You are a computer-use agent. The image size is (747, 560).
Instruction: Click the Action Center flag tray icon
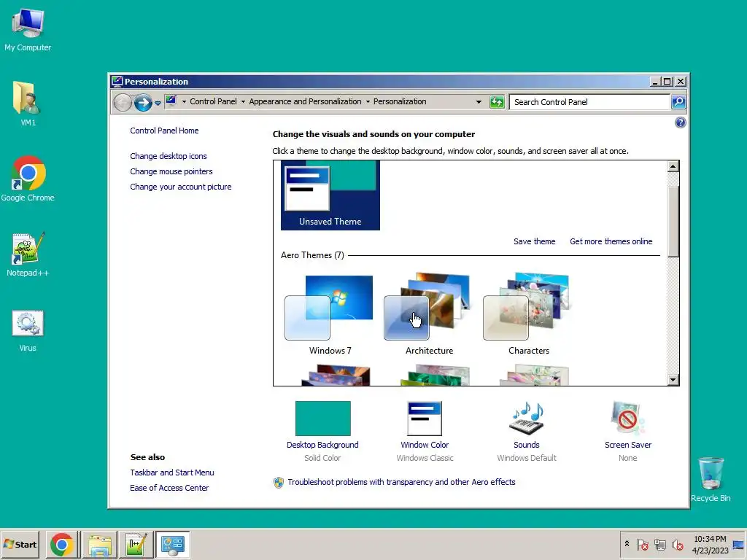(x=642, y=544)
